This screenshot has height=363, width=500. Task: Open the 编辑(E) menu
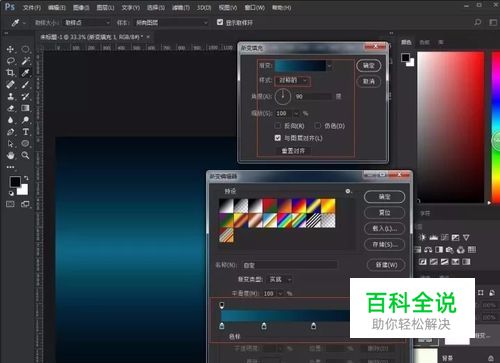(57, 7)
